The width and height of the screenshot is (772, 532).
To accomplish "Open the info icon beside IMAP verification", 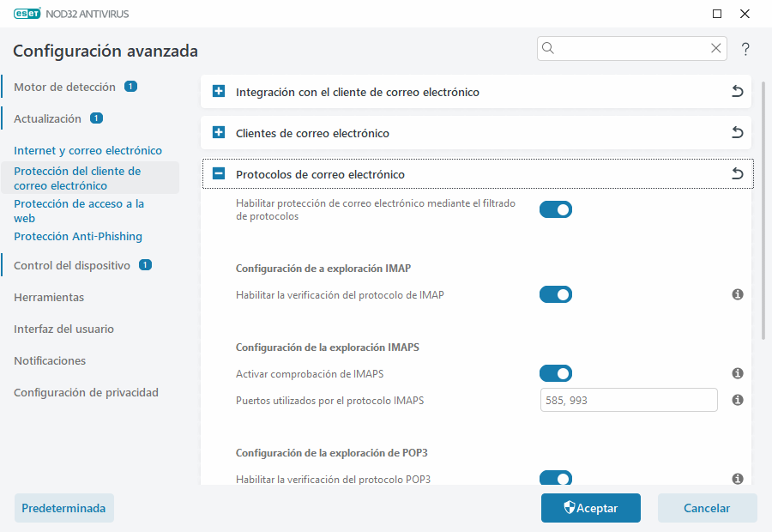I will (737, 294).
